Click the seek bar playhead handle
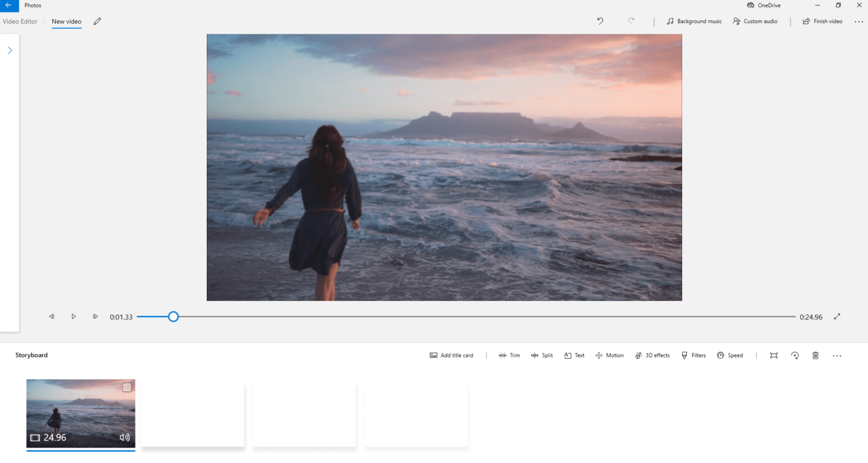Viewport: 868px width, 463px height. (173, 317)
